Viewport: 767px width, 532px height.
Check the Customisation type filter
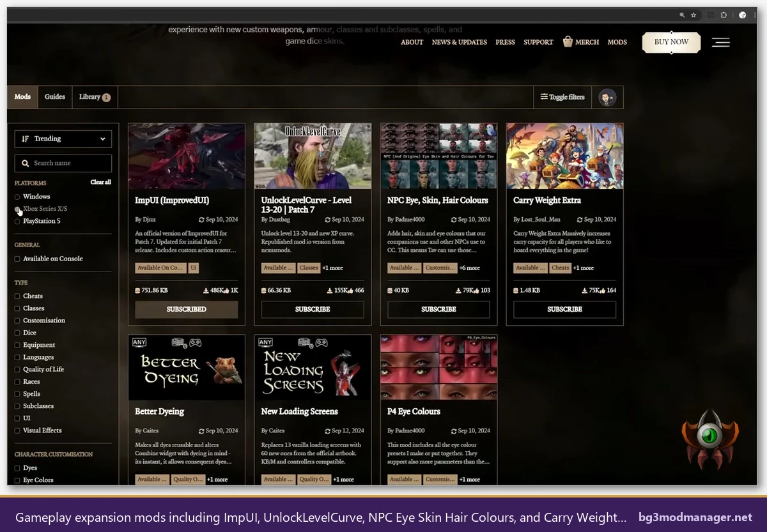pyautogui.click(x=17, y=321)
